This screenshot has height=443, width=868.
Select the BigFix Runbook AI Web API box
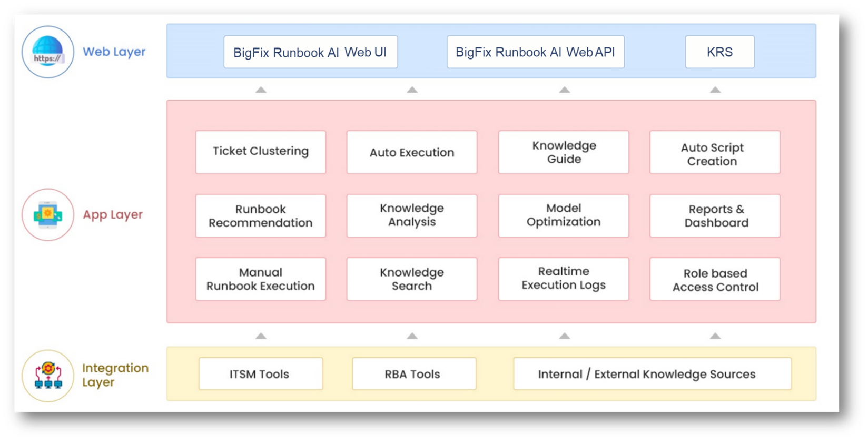(535, 52)
